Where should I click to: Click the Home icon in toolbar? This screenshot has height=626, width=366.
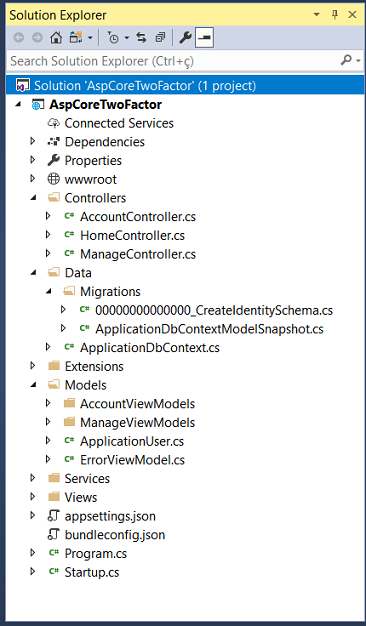click(x=56, y=38)
